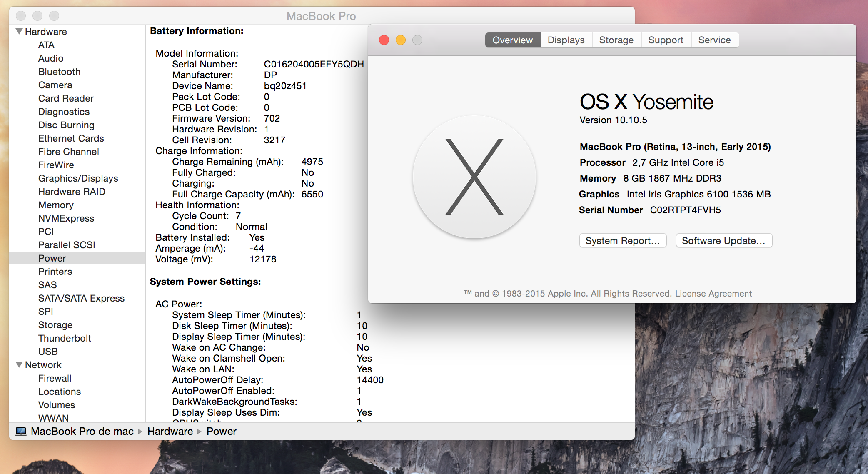Screen dimensions: 868x474
Task: Click MacBook Pro de mac in path bar
Action: (82, 432)
